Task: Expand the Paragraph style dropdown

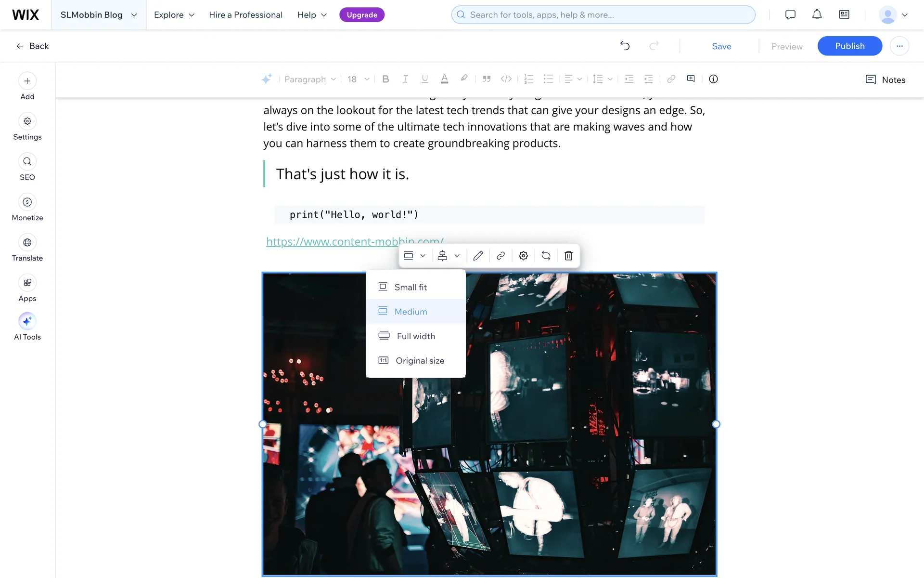Action: [310, 79]
